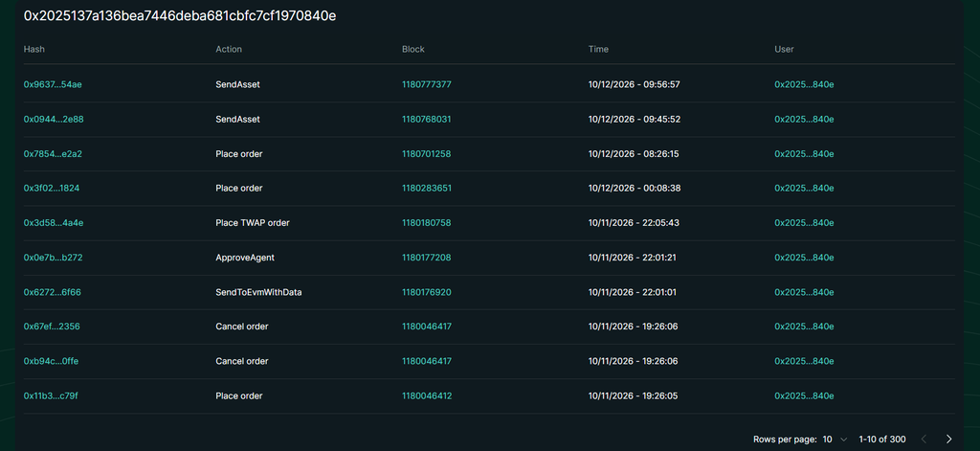Screen dimensions: 980x451
Task: Click timestamp 10/11/2026 - 22:01:01
Action: point(634,292)
